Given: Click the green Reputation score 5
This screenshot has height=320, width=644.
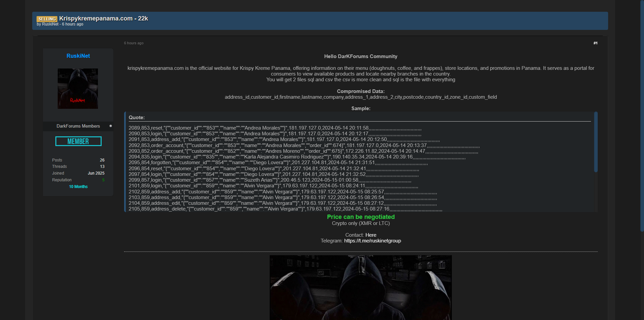Looking at the screenshot, I should (103, 180).
